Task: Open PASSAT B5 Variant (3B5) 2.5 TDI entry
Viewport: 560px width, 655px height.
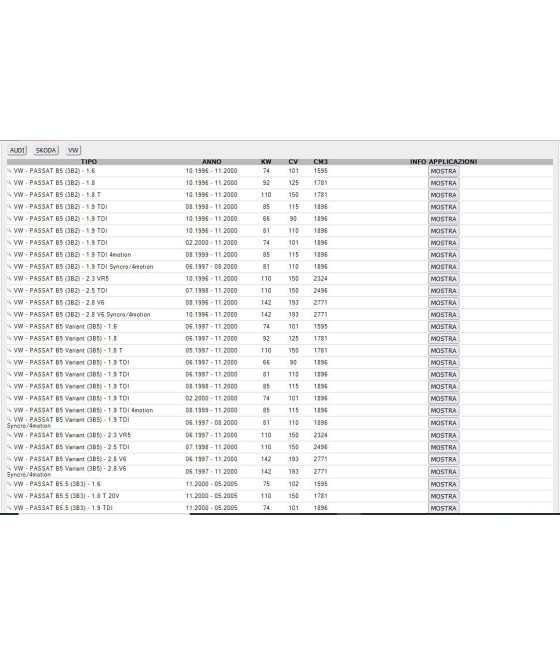Action: pyautogui.click(x=71, y=447)
